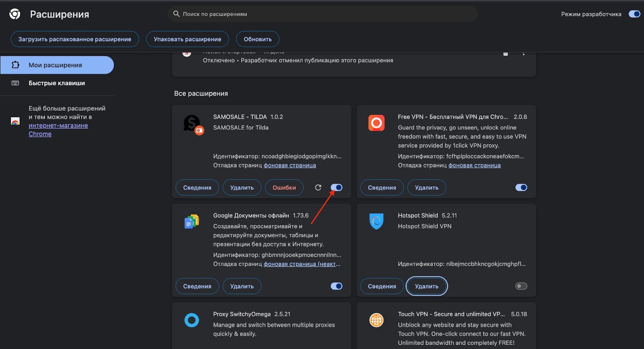Remove Free VPN with Удалить
The image size is (644, 349).
[x=427, y=188]
